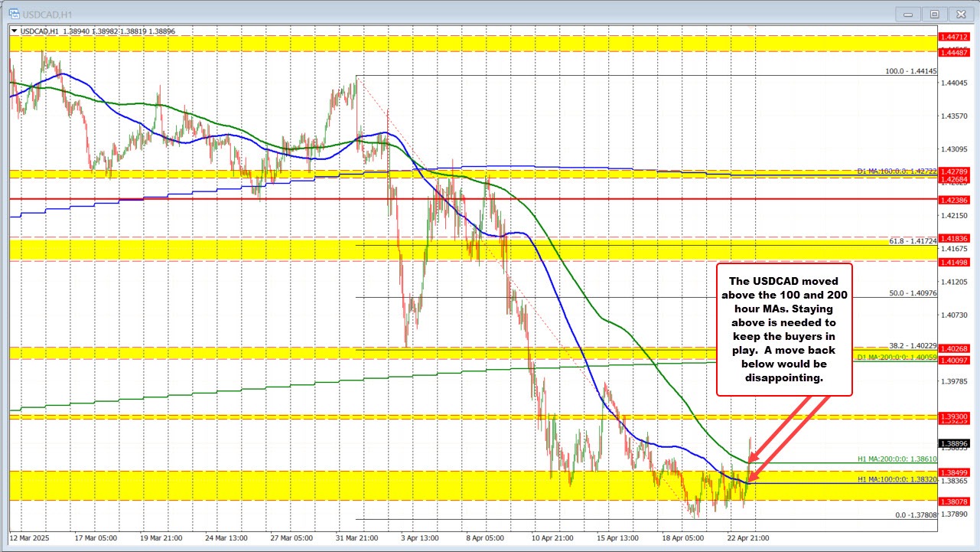
Task: Click the 1.44712 price level tag
Action: pyautogui.click(x=955, y=36)
